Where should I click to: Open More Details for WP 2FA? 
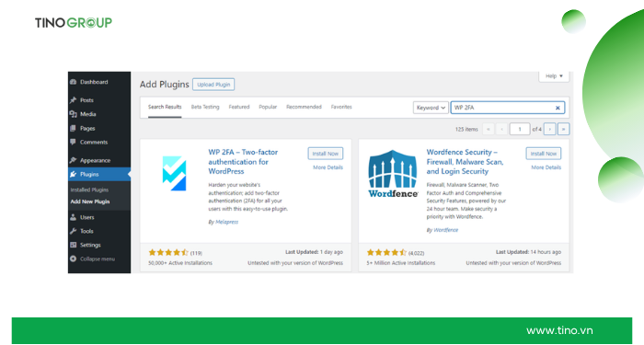[x=328, y=167]
